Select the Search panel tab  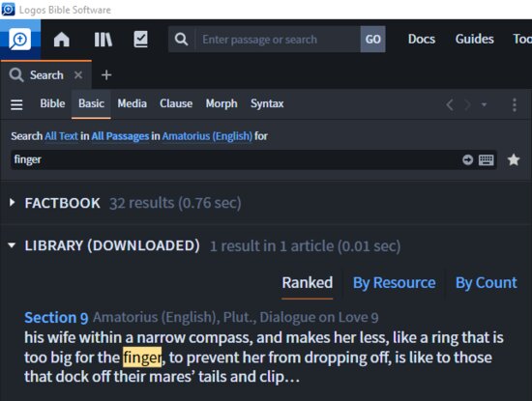pyautogui.click(x=46, y=75)
